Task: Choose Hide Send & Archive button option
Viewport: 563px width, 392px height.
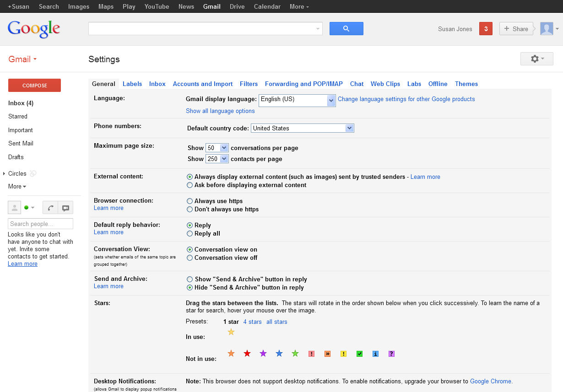Action: (189, 288)
